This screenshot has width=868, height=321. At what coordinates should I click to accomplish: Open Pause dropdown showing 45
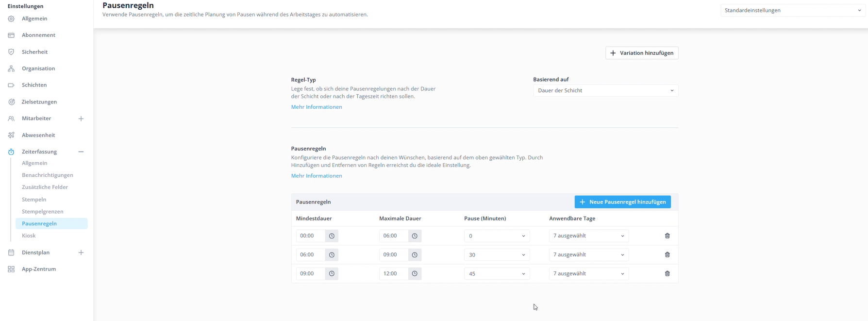pyautogui.click(x=497, y=273)
